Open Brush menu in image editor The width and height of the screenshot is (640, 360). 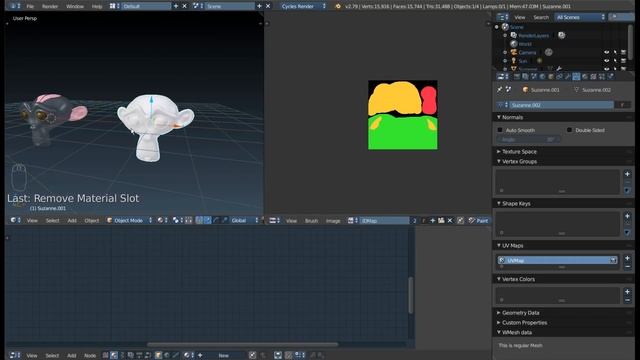pyautogui.click(x=311, y=220)
